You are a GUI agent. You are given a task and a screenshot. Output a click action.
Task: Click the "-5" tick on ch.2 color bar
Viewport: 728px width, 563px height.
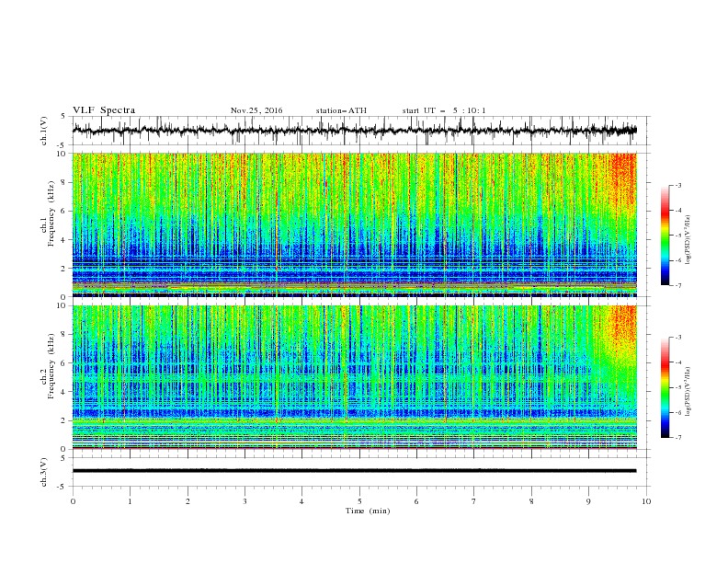pos(677,387)
